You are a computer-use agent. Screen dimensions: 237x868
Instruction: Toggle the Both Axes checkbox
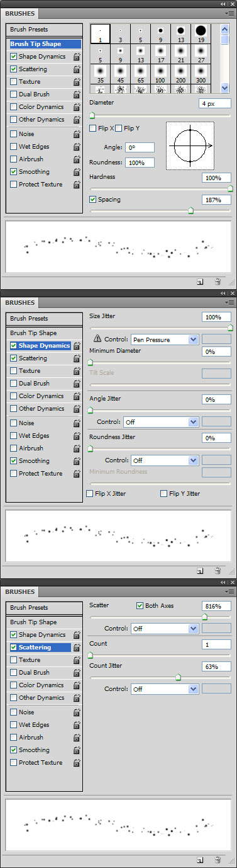140,606
